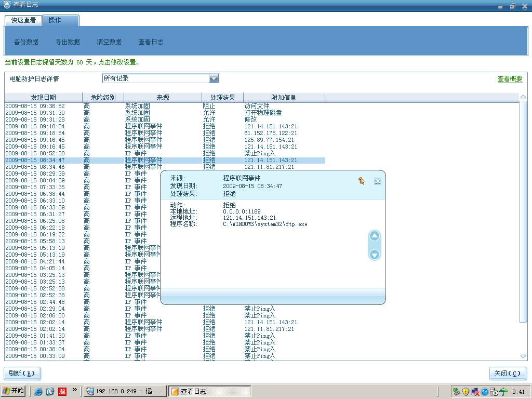Click 导出数据 to export the logs
The image size is (532, 399).
coord(68,42)
